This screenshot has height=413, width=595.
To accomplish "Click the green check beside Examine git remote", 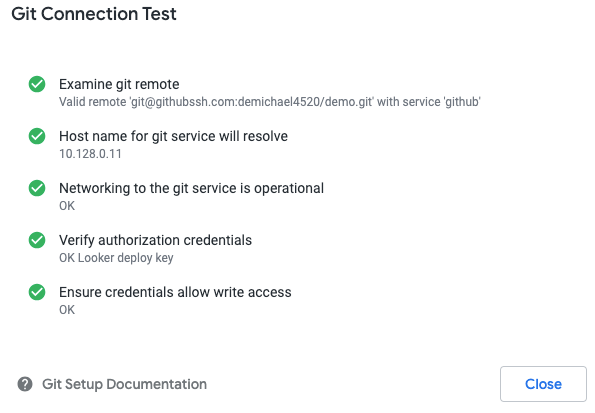I will click(x=37, y=84).
